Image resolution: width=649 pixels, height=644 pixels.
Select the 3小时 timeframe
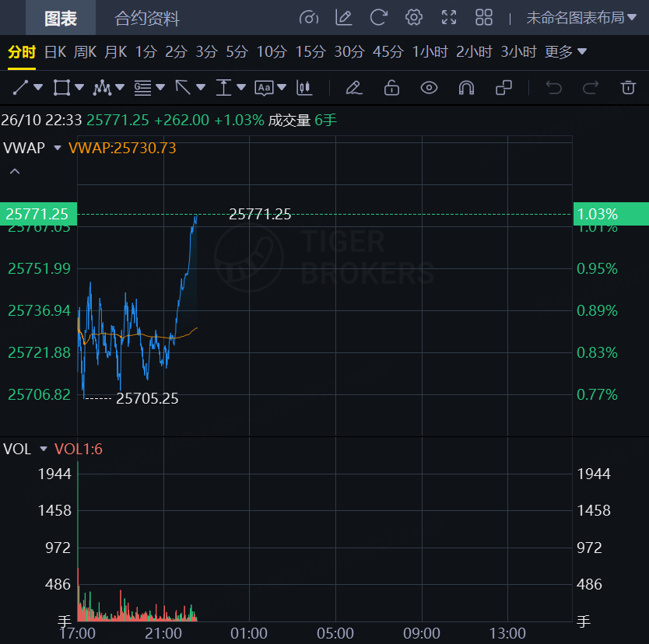(518, 52)
